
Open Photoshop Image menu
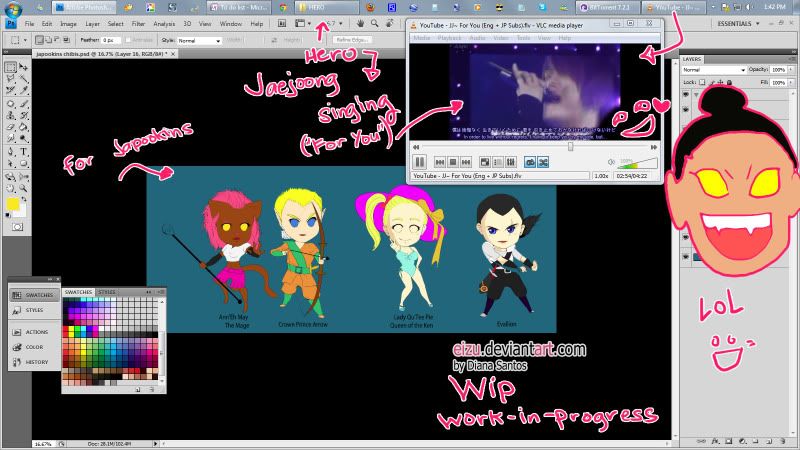(68, 23)
